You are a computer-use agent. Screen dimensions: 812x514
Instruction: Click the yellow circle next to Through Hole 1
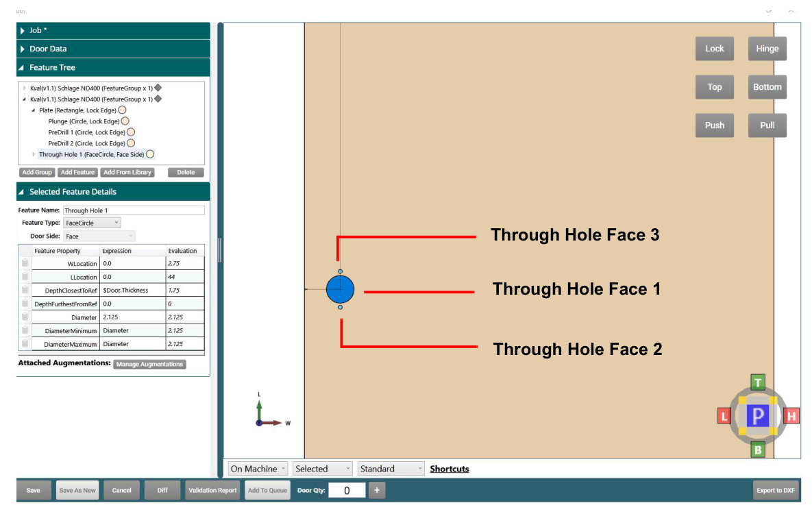(x=150, y=154)
